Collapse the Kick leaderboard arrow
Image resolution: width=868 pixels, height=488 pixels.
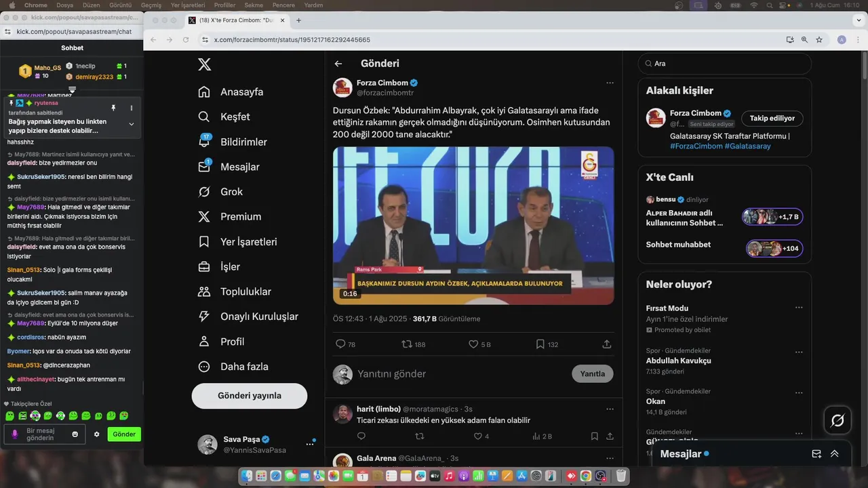[73, 89]
